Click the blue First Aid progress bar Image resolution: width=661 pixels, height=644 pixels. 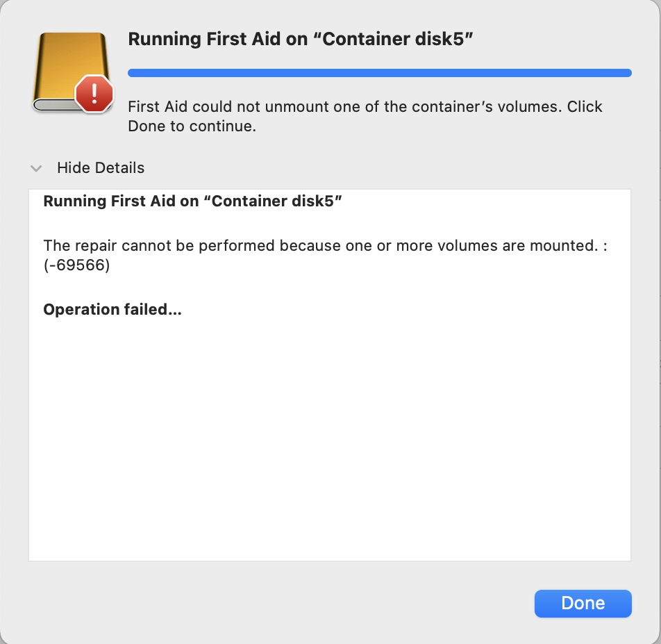tap(379, 73)
